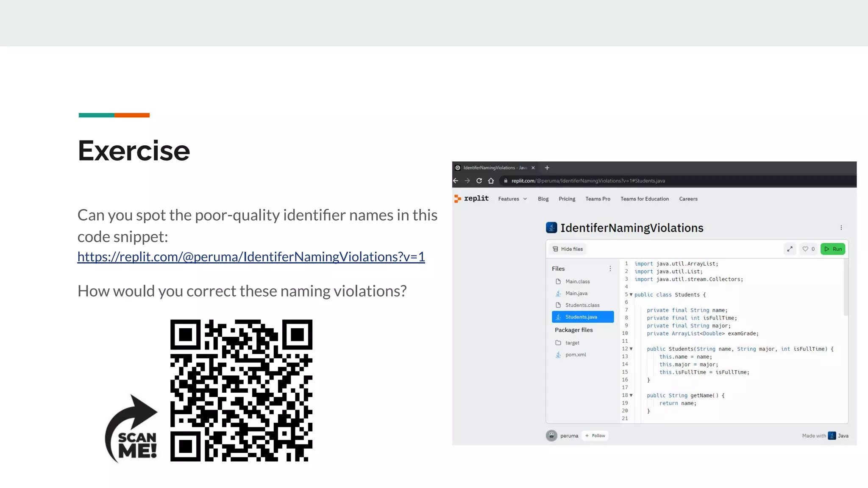This screenshot has height=488, width=868.
Task: Open Students.class file
Action: (x=583, y=305)
